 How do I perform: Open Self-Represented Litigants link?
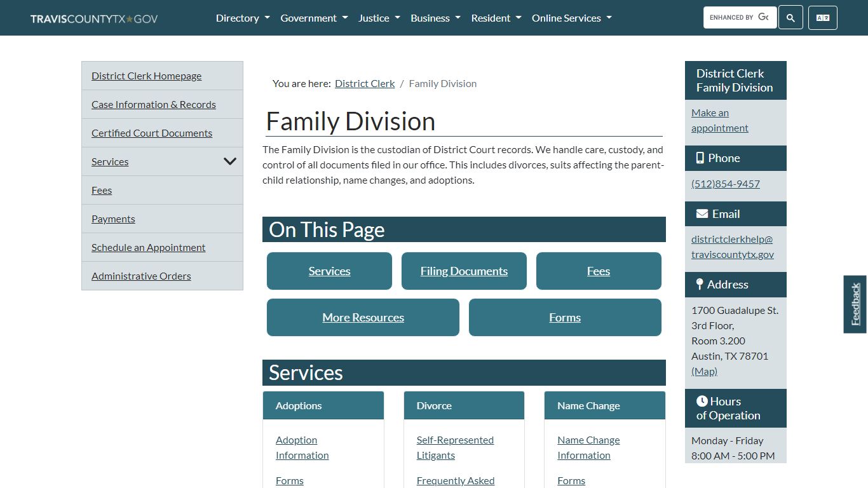[x=455, y=447]
